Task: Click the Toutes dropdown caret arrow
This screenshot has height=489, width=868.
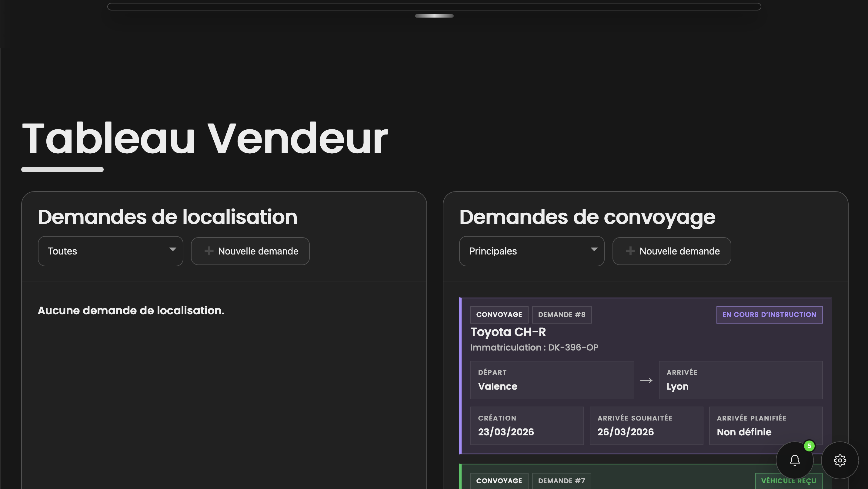Action: 172,249
